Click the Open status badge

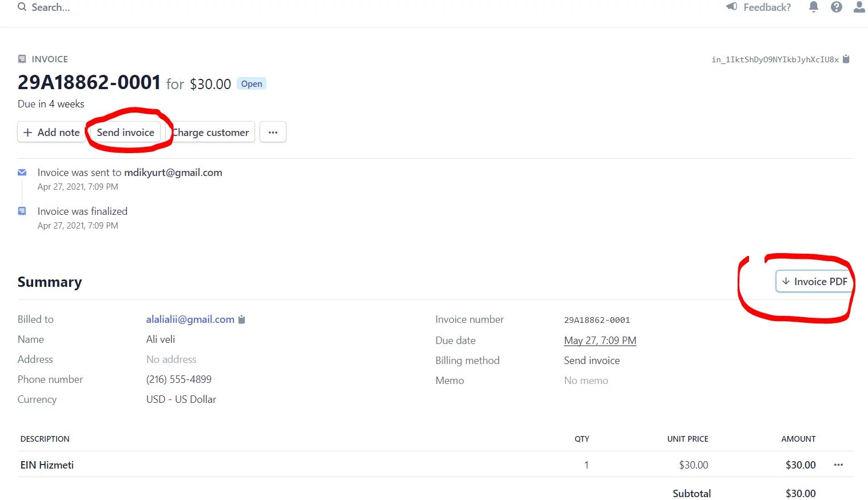coord(252,84)
